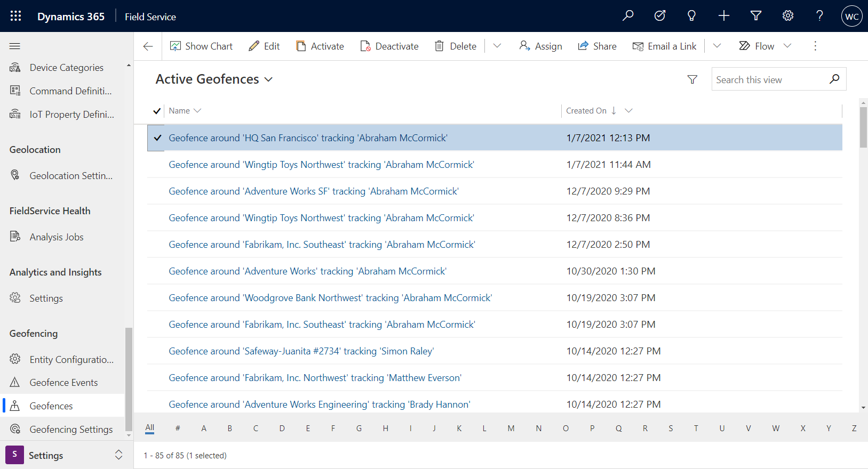Click Assign in command bar
This screenshot has width=868, height=469.
540,46
